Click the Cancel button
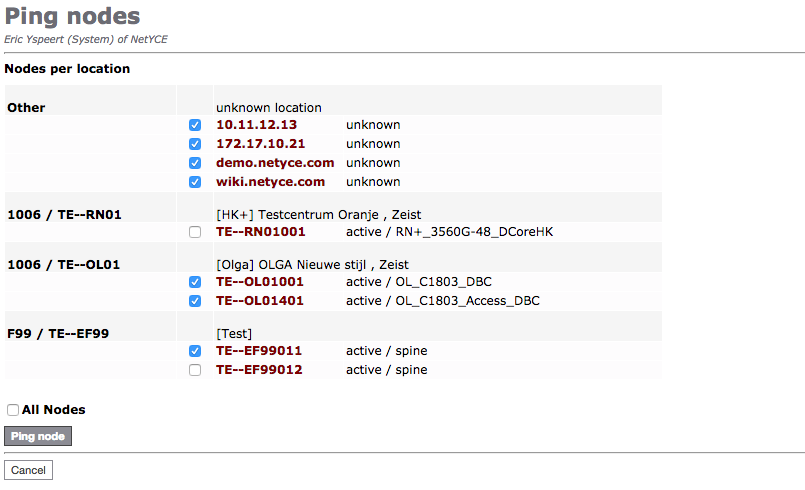Screen dimensions: 805x490 pos(28,470)
